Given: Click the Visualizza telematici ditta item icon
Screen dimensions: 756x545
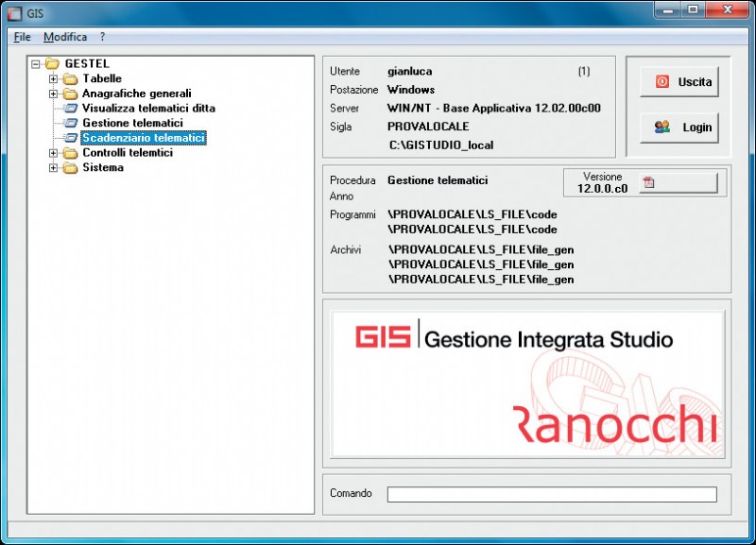Looking at the screenshot, I should point(71,108).
